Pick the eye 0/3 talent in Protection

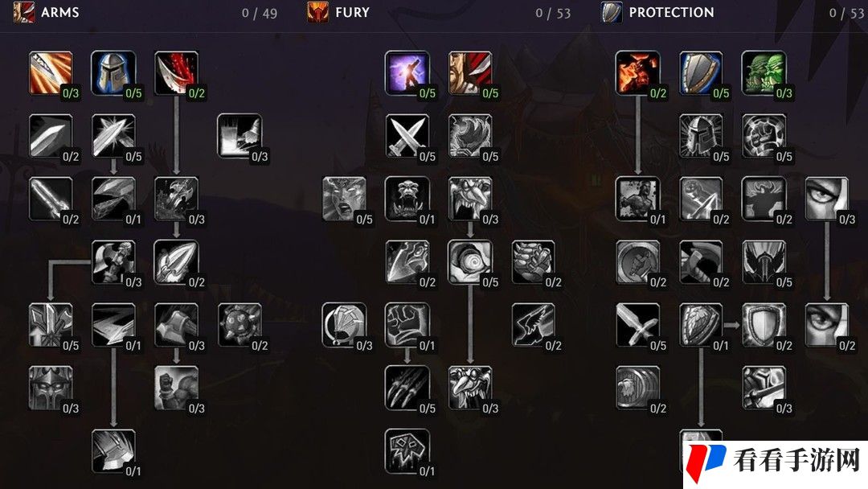point(826,199)
